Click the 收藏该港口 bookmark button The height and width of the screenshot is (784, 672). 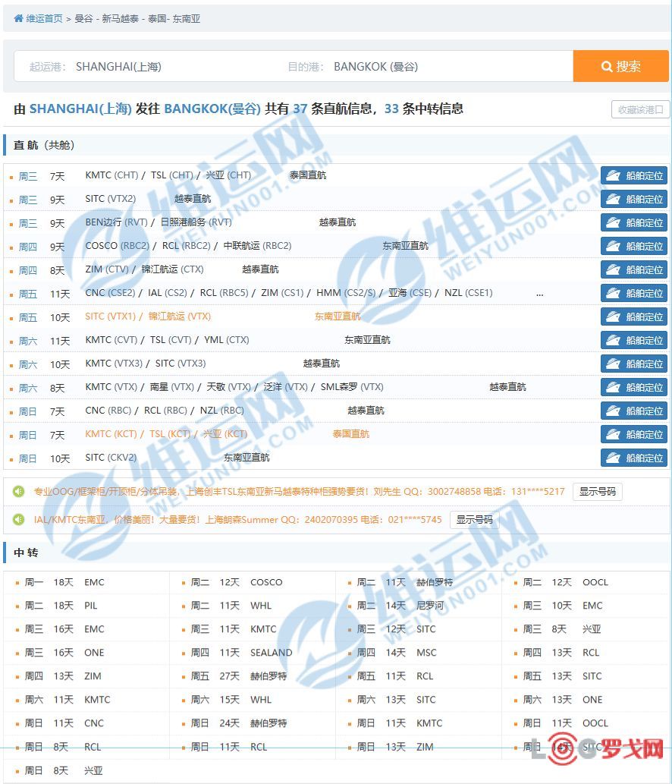click(x=640, y=109)
